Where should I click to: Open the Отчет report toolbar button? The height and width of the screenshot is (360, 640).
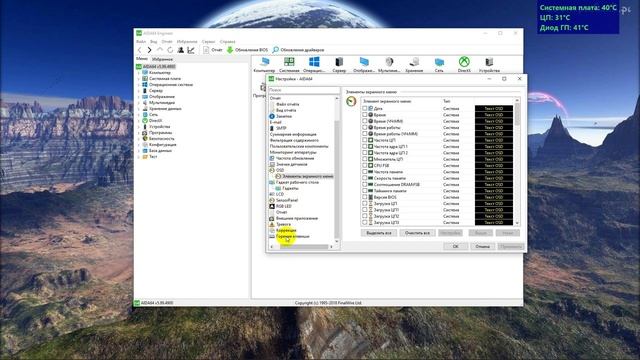coord(213,50)
